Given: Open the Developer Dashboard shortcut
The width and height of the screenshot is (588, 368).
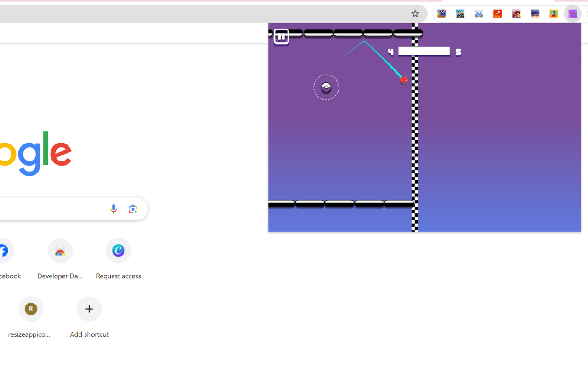Looking at the screenshot, I should click(60, 250).
